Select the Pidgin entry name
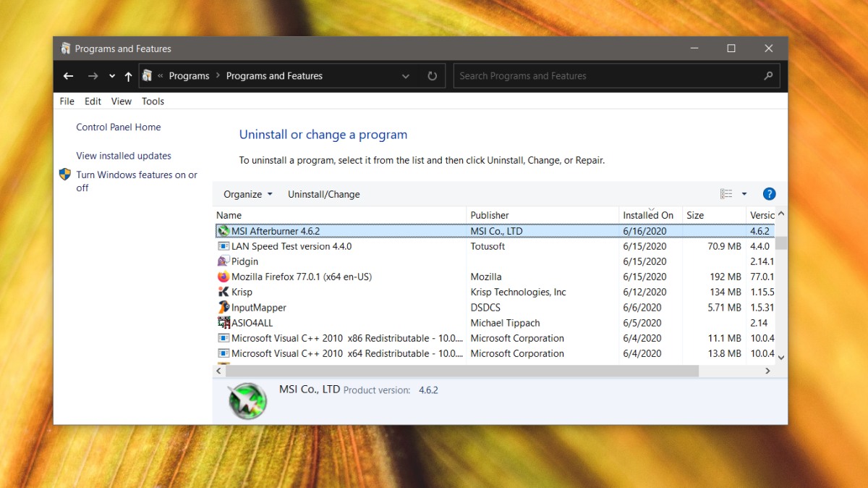 [244, 261]
